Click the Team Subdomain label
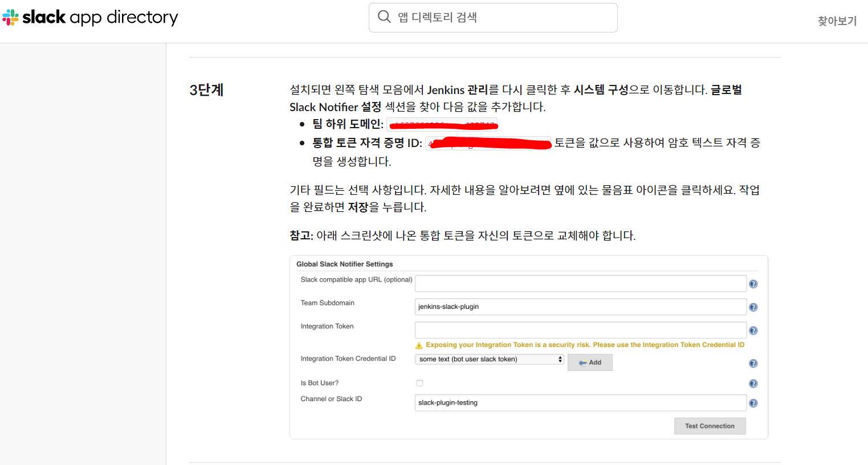Viewport: 868px width, 465px height. [327, 303]
